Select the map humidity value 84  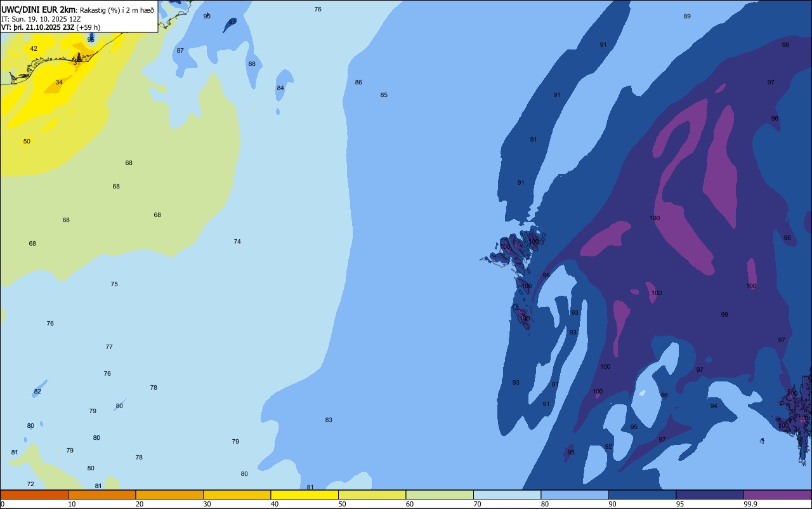tap(280, 88)
